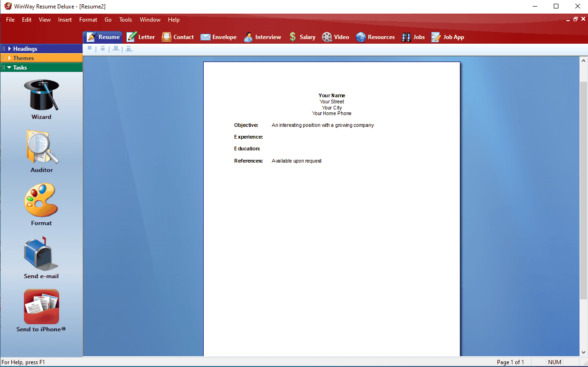Open the Format paint palette icon

tap(41, 200)
